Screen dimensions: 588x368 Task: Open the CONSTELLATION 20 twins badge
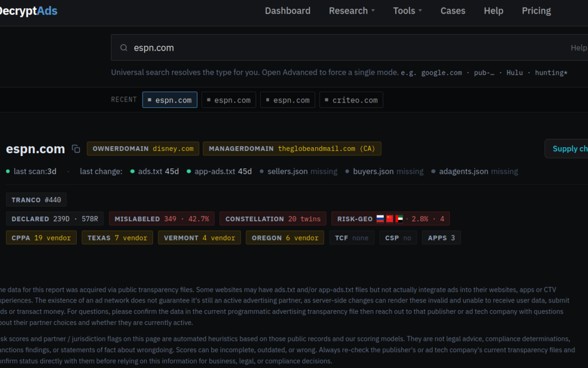coord(273,219)
